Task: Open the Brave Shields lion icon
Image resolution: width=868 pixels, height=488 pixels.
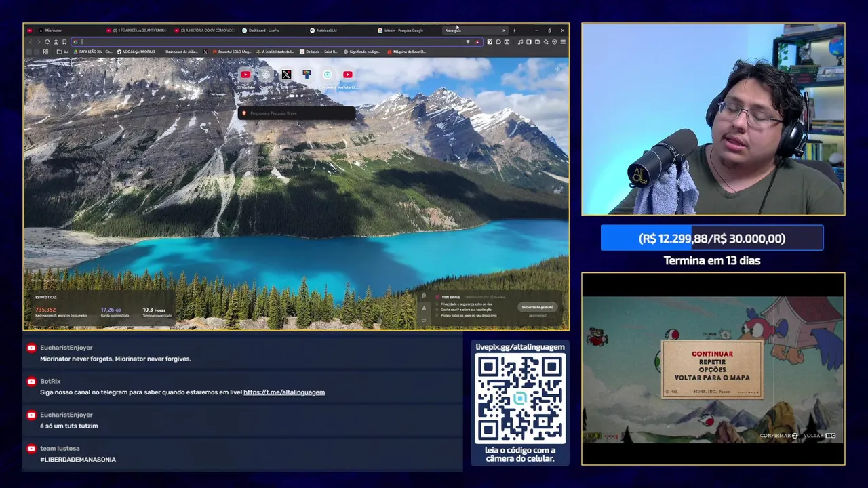Action: 468,42
